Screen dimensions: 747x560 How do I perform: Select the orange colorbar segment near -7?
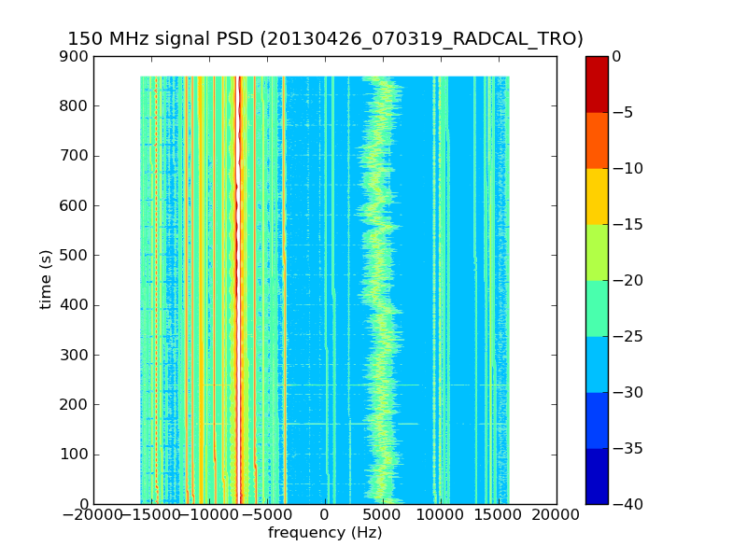597,141
